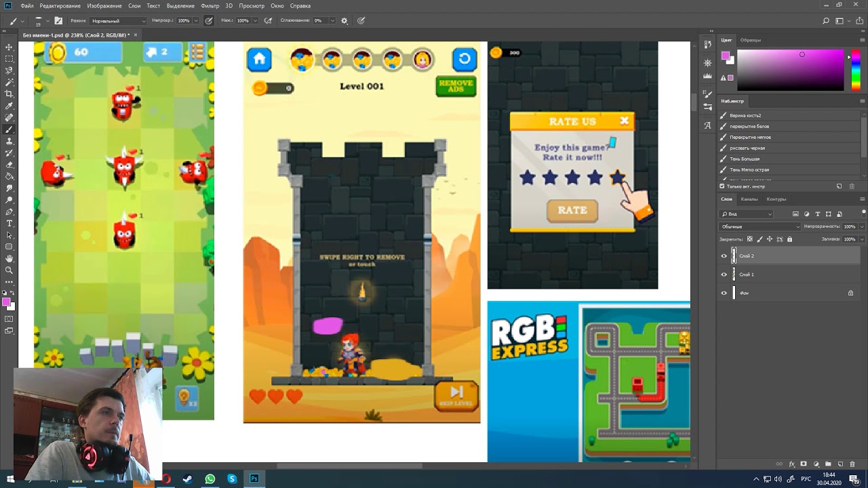Image resolution: width=868 pixels, height=488 pixels.
Task: Select preset рисовать черная
Action: click(788, 148)
